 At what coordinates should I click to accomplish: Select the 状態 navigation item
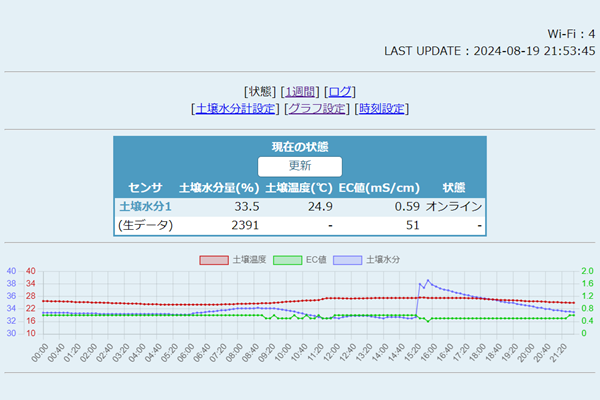coord(260,91)
